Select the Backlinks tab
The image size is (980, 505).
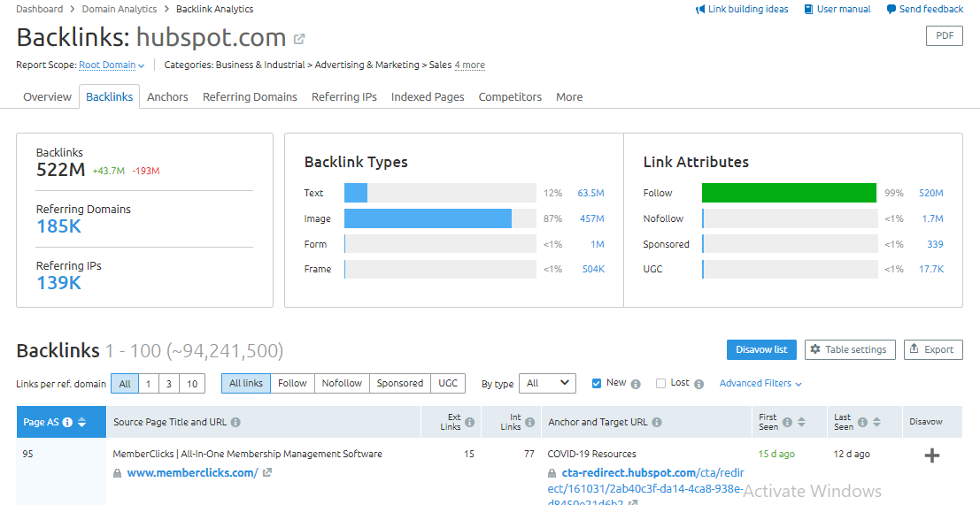point(110,96)
